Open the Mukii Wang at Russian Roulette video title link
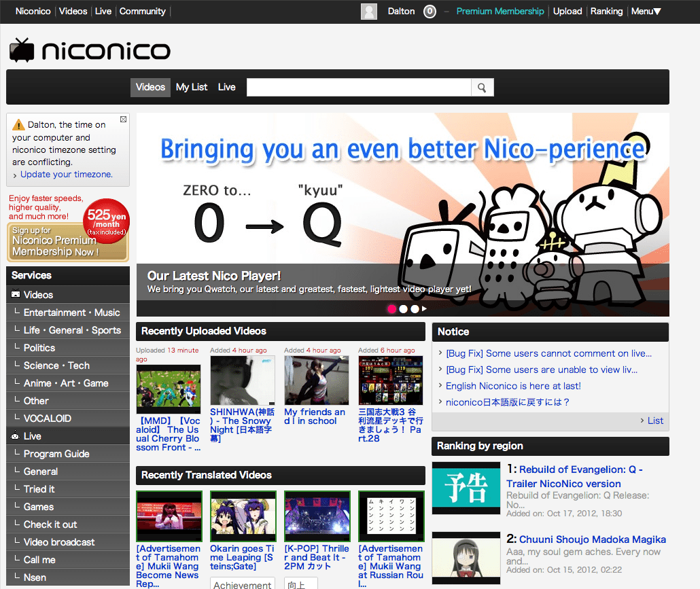Image resolution: width=700 pixels, height=589 pixels. click(x=391, y=566)
